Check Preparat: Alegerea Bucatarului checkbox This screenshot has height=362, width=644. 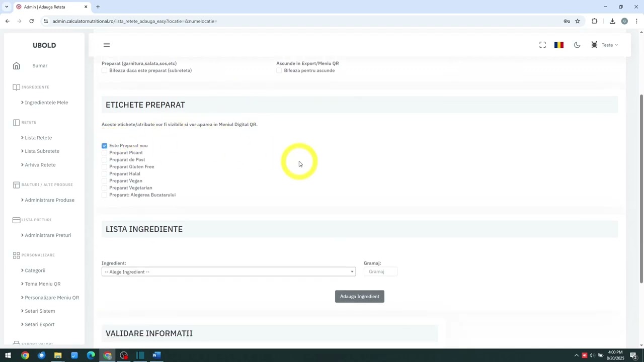coord(104,195)
